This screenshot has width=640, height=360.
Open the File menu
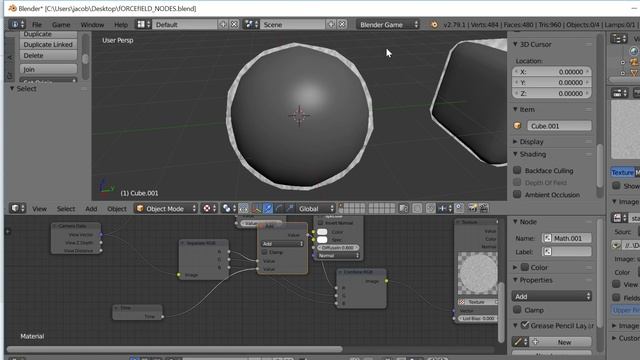point(37,25)
